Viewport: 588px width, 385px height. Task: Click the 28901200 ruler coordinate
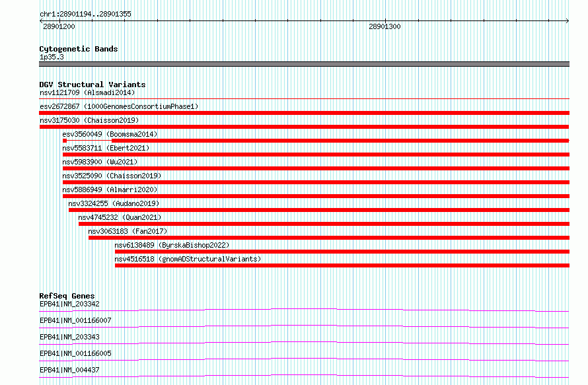click(x=59, y=26)
